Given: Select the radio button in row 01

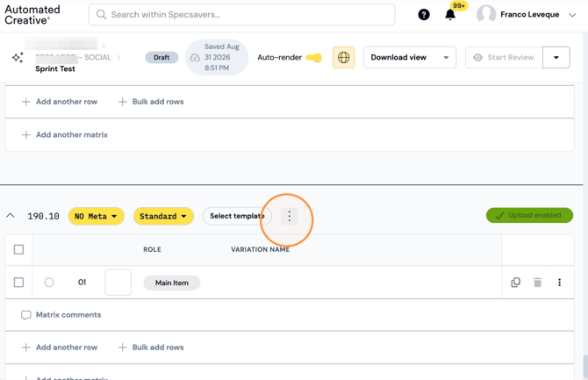Looking at the screenshot, I should click(49, 282).
